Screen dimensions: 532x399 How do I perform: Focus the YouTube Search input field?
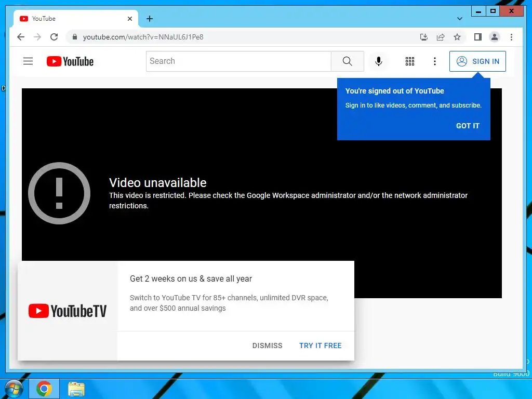238,61
